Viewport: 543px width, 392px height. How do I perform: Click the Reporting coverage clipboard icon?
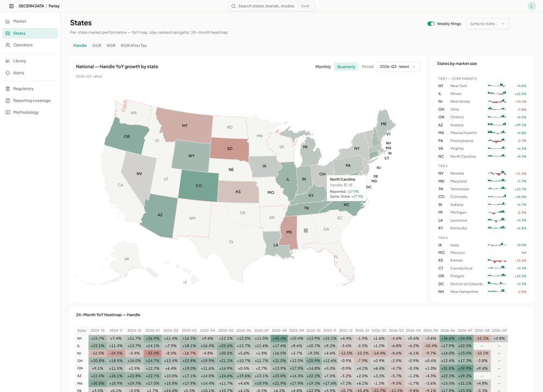point(8,100)
